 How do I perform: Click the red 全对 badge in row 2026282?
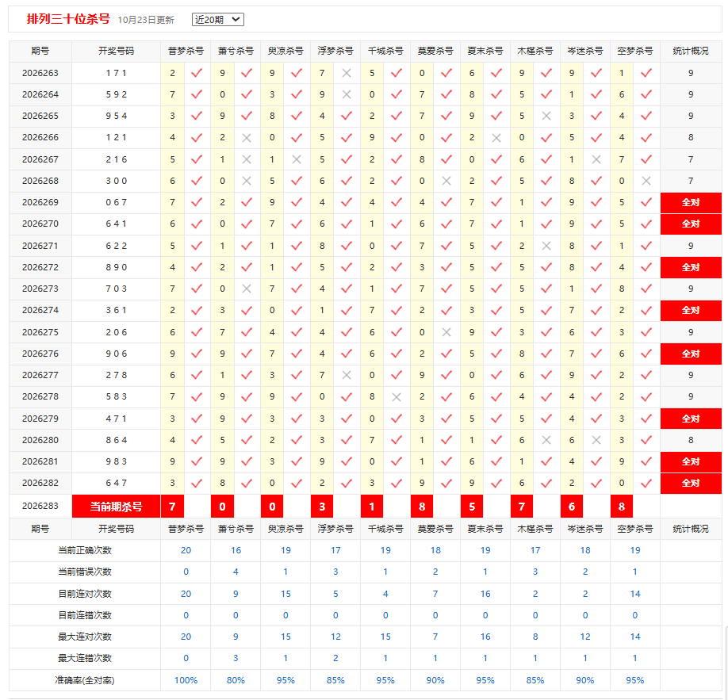[x=691, y=483]
